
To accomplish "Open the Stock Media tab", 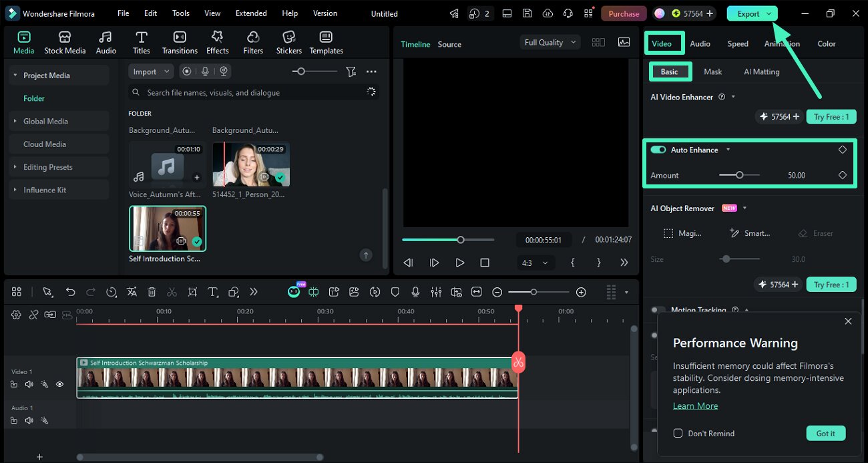I will click(65, 43).
